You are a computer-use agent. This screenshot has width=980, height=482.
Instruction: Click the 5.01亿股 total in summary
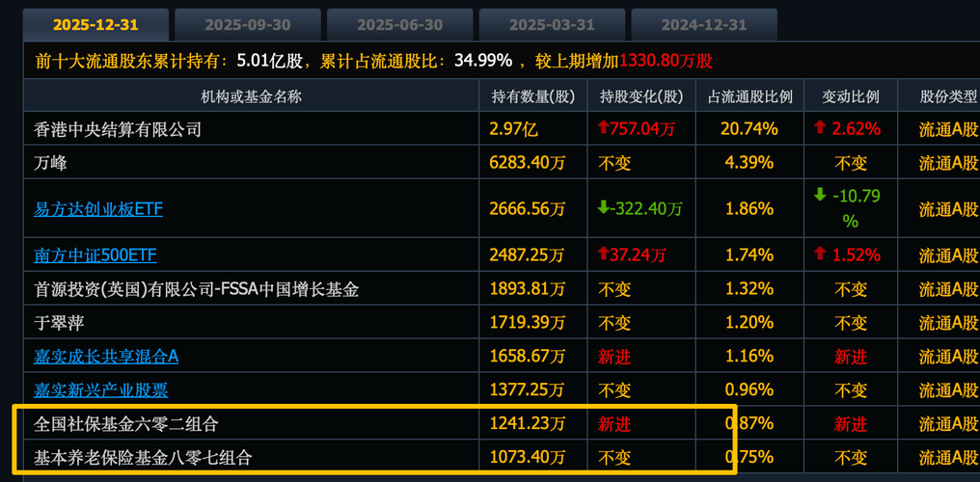pos(271,61)
